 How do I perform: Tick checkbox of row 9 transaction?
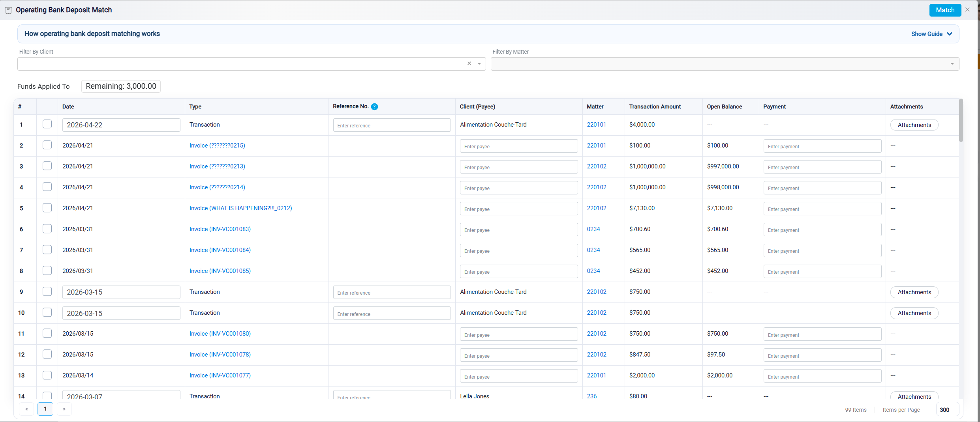[47, 291]
